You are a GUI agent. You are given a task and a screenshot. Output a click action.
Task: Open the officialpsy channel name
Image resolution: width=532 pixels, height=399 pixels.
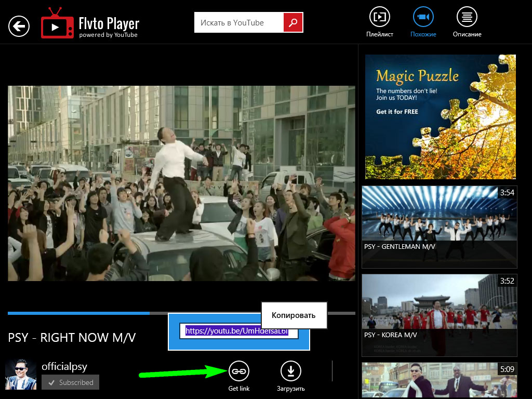coord(64,366)
